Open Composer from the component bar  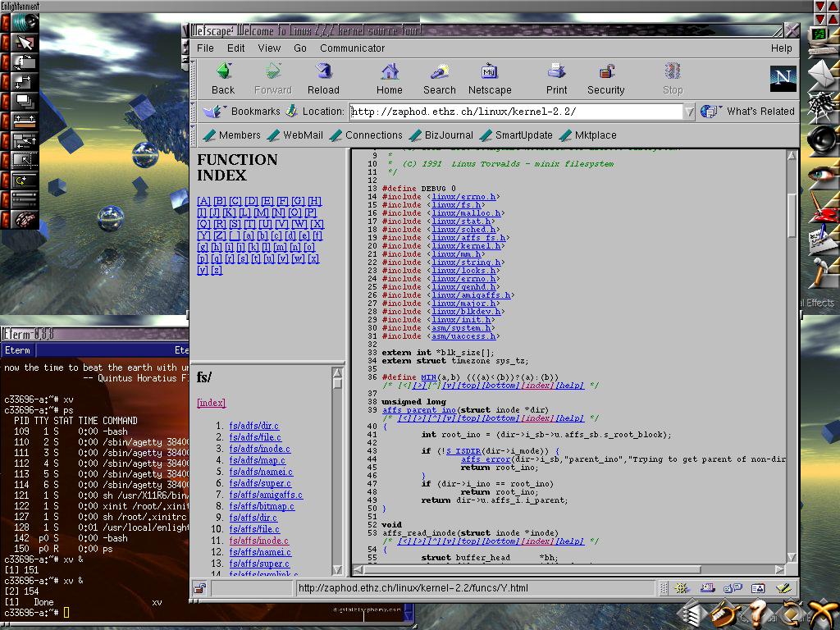tap(783, 588)
